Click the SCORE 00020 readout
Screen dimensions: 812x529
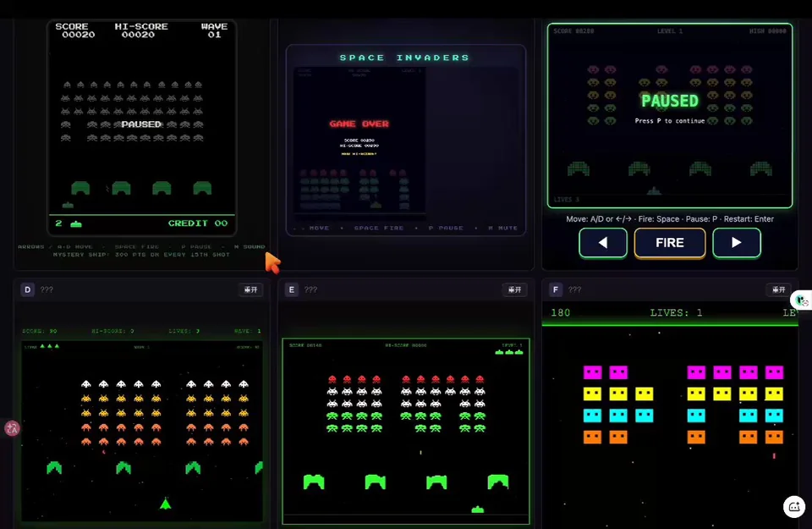click(x=75, y=30)
